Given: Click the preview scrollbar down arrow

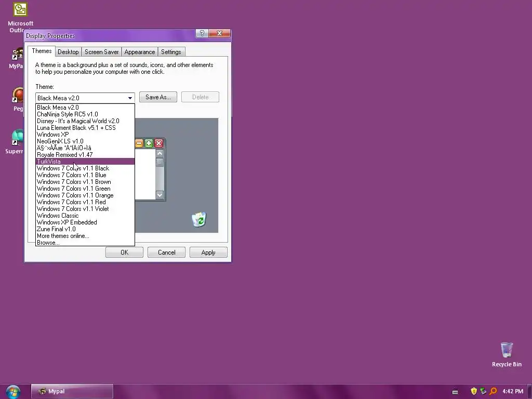Looking at the screenshot, I should click(x=160, y=195).
